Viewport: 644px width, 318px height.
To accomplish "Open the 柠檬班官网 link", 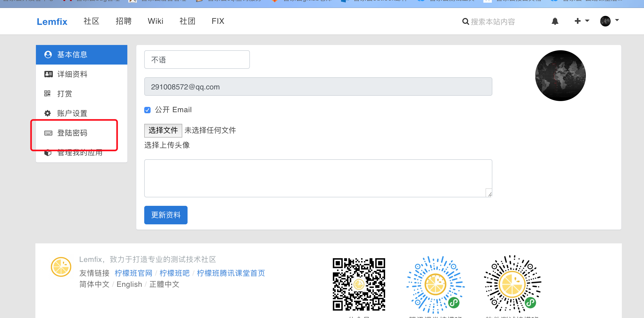I will [x=133, y=273].
